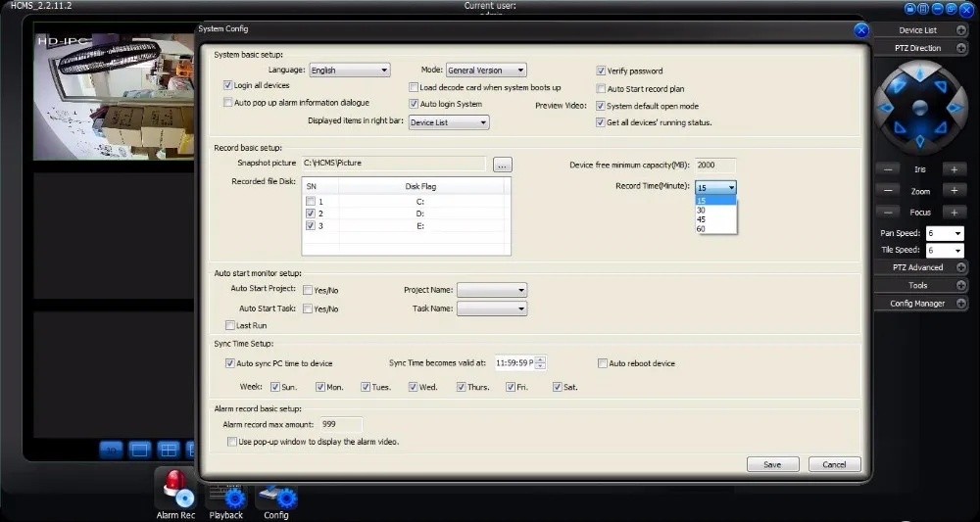This screenshot has height=522, width=980.
Task: Enable Auto pop up alarm information dialogue
Action: click(227, 103)
